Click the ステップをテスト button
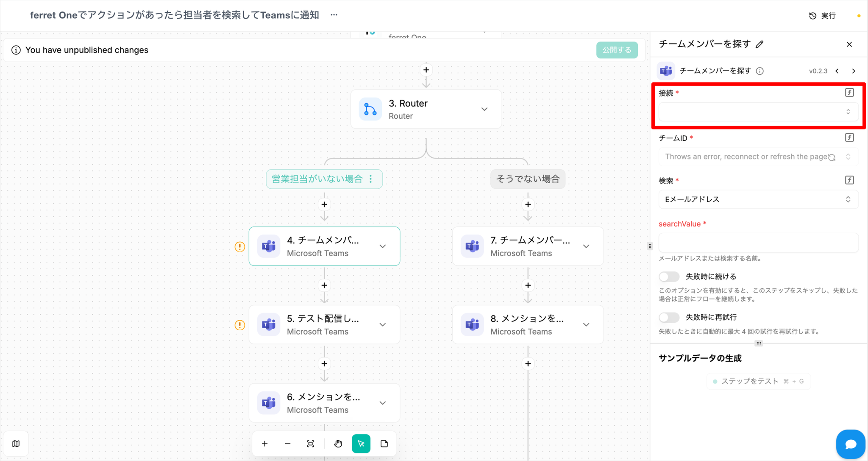The width and height of the screenshot is (868, 461). point(758,381)
